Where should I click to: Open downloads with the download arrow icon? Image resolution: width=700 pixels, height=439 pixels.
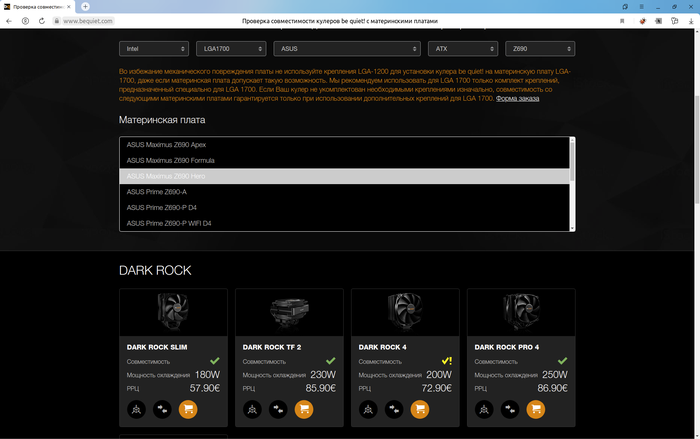(691, 21)
